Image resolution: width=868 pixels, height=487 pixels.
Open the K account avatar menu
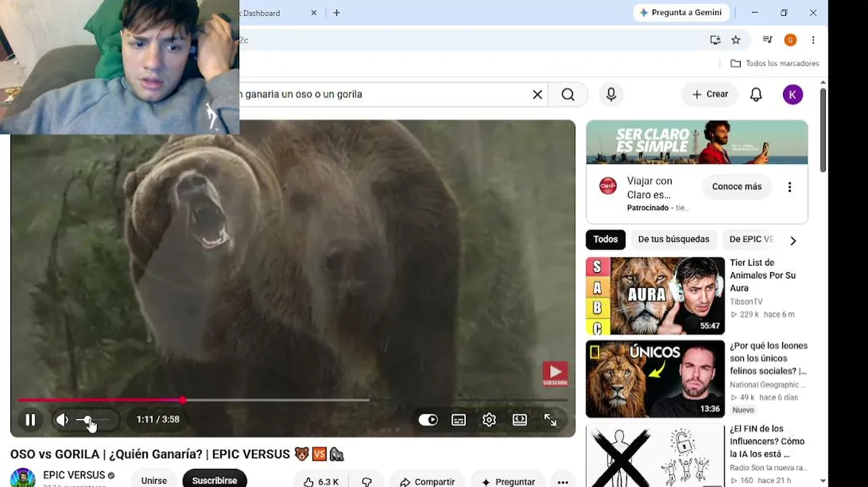pyautogui.click(x=793, y=95)
